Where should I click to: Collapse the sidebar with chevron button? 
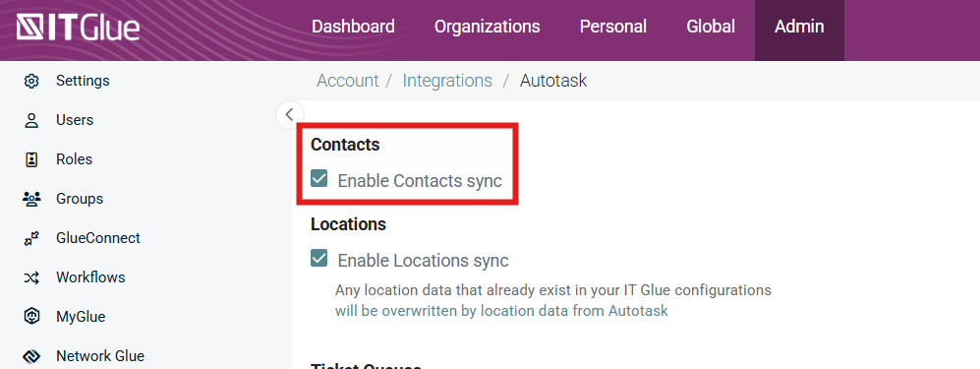coord(289,115)
